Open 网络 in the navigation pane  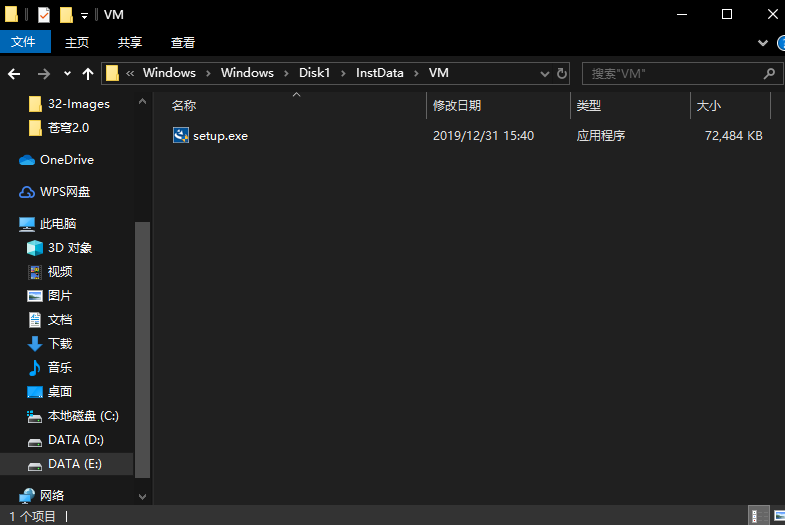52,496
